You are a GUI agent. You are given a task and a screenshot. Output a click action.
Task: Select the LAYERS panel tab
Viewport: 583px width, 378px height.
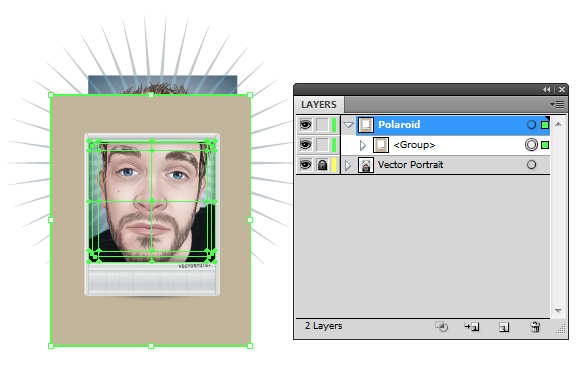point(319,105)
